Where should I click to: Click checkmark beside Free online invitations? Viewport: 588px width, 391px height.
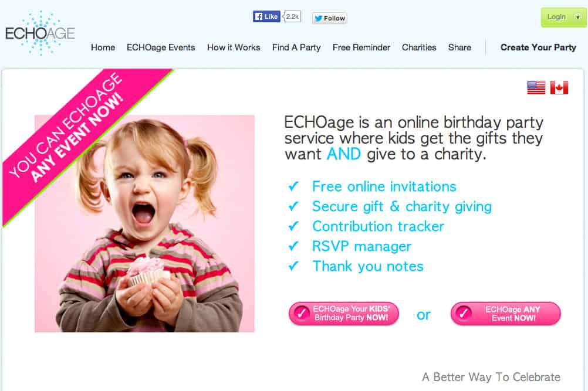[x=293, y=186]
